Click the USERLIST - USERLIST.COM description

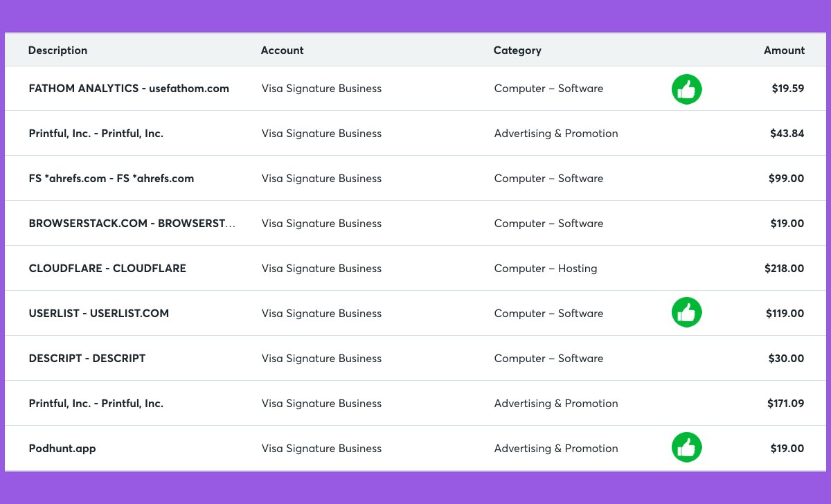point(98,314)
